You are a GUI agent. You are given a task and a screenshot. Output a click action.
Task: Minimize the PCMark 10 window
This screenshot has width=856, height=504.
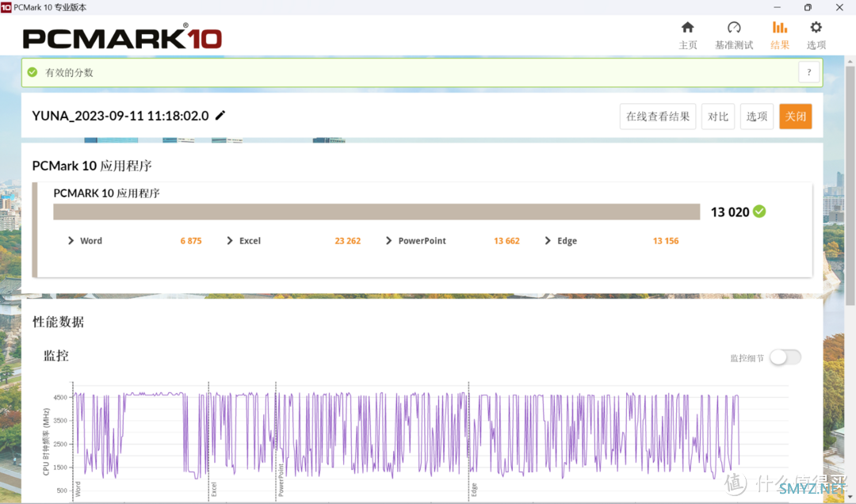pyautogui.click(x=777, y=7)
